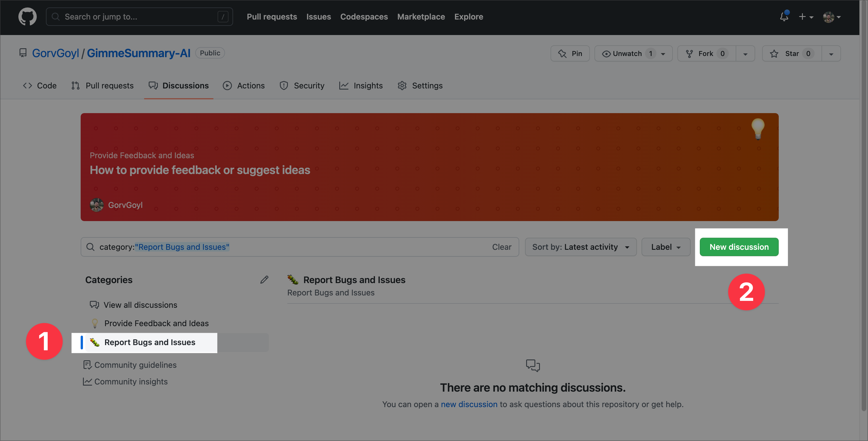Image resolution: width=868 pixels, height=441 pixels.
Task: Open the Insights tab
Action: tap(361, 86)
